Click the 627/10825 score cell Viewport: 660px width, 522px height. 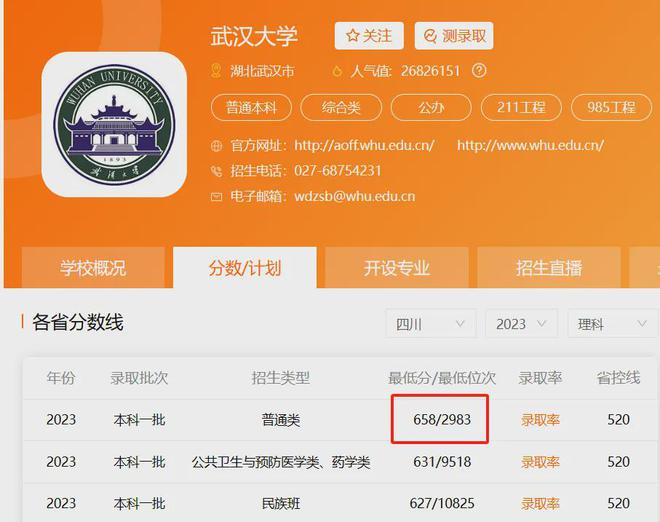point(442,503)
